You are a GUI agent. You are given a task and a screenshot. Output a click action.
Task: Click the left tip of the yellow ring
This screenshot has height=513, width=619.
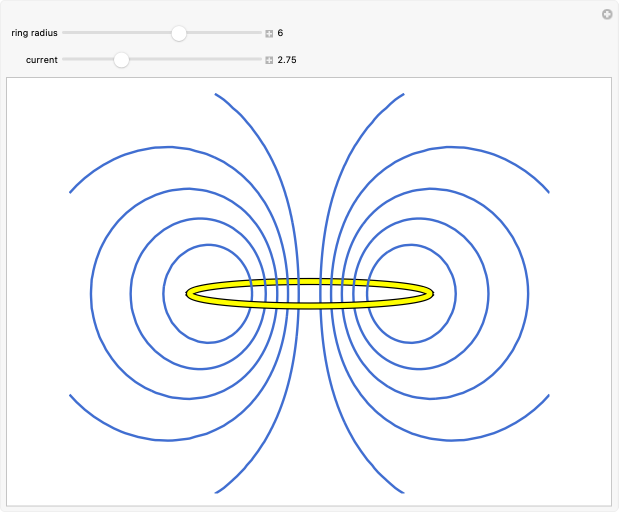(x=189, y=293)
